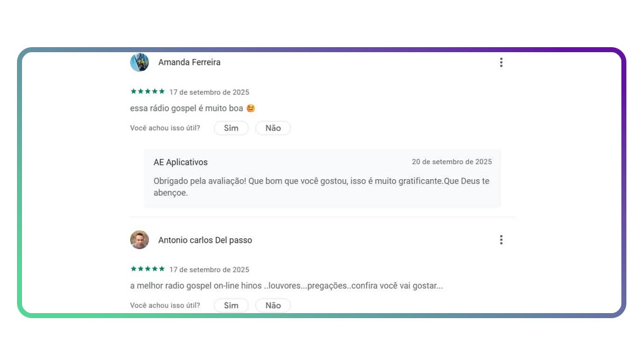Click the date on Antonio carlos's review
This screenshot has height=337, width=644.
209,270
